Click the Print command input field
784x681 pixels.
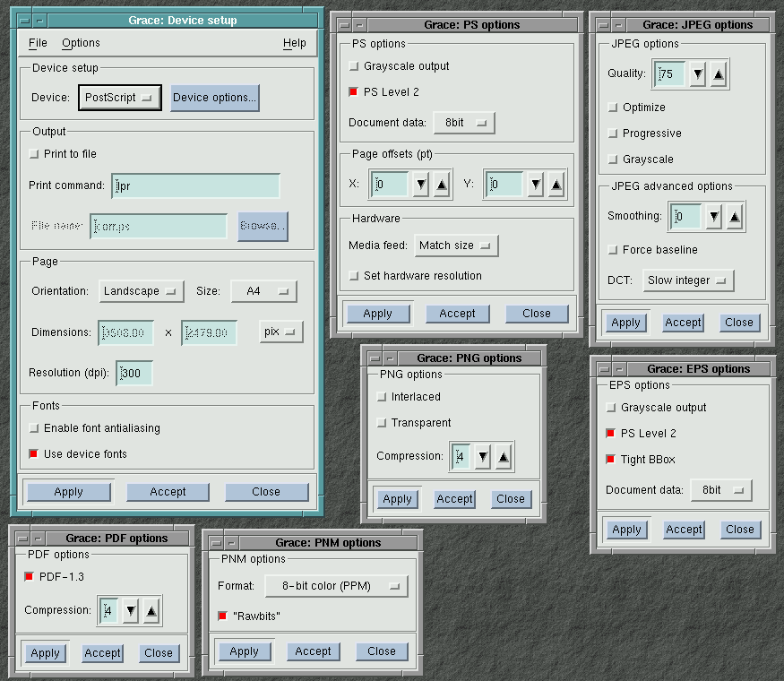(x=195, y=186)
